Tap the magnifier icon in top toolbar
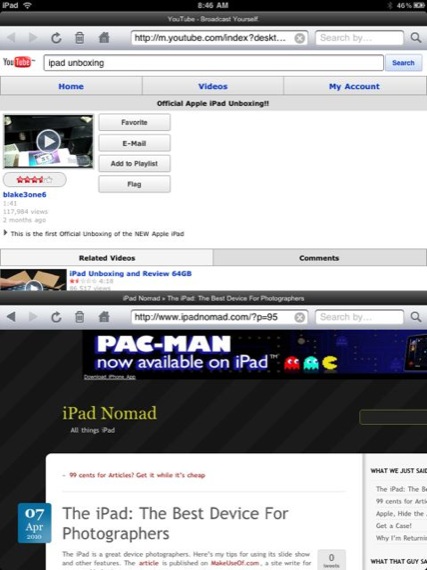427x570 pixels. tap(416, 38)
